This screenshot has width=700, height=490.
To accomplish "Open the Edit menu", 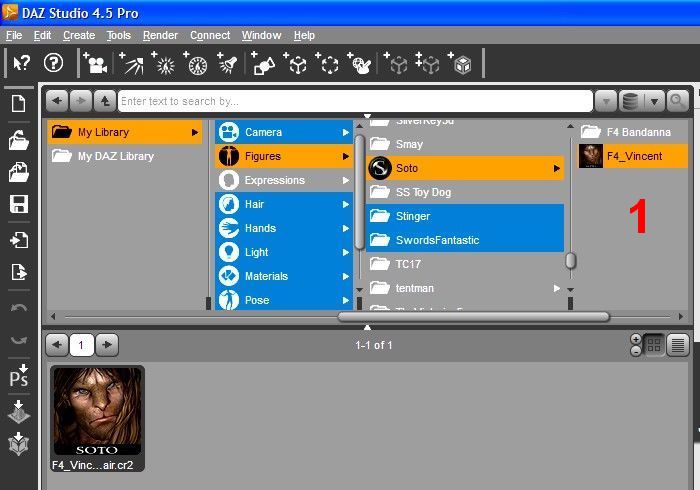I will (x=42, y=35).
